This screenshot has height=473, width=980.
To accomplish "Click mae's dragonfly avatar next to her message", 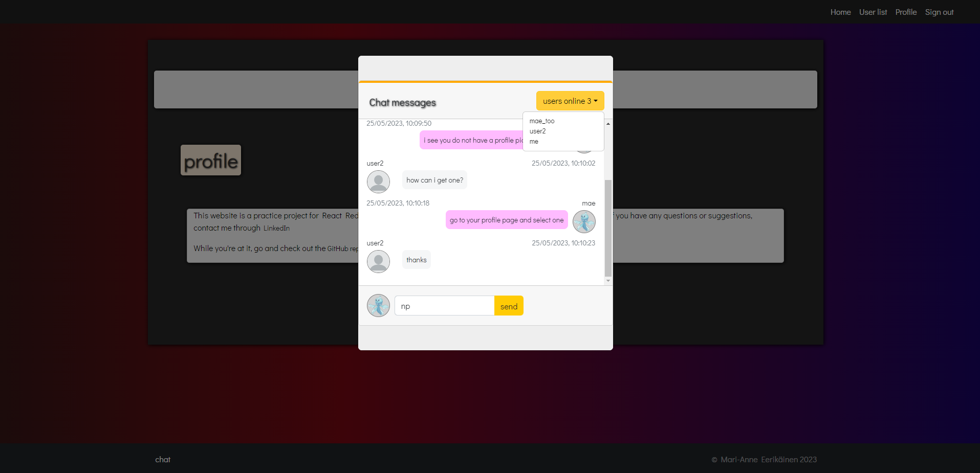I will click(x=584, y=221).
